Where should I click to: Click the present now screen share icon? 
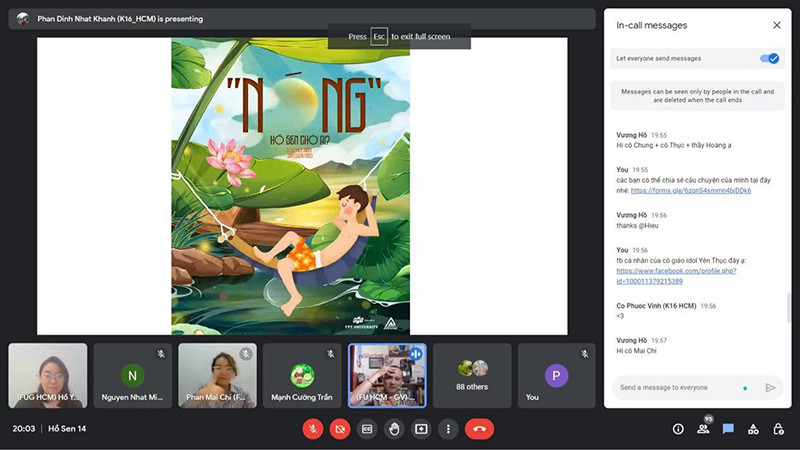pos(421,428)
